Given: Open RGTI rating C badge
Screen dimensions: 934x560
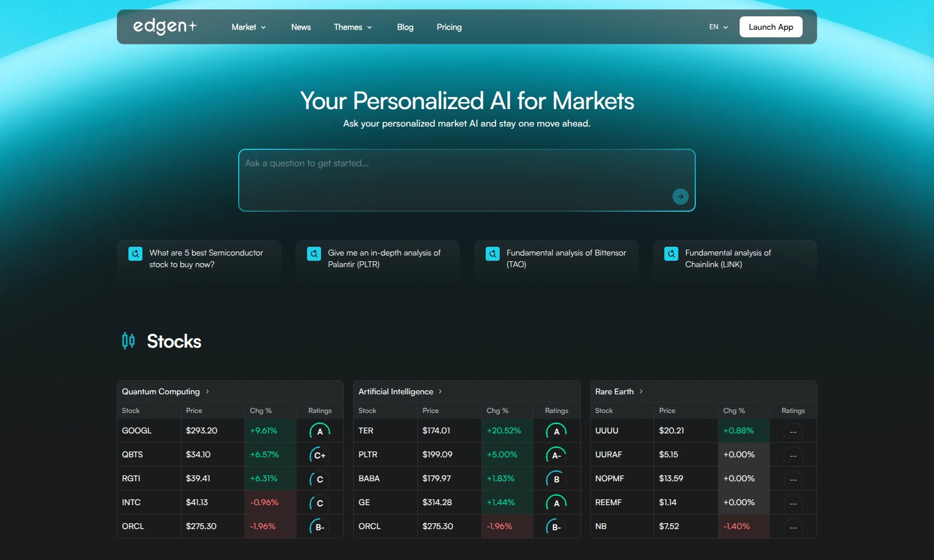Looking at the screenshot, I should [x=320, y=480].
